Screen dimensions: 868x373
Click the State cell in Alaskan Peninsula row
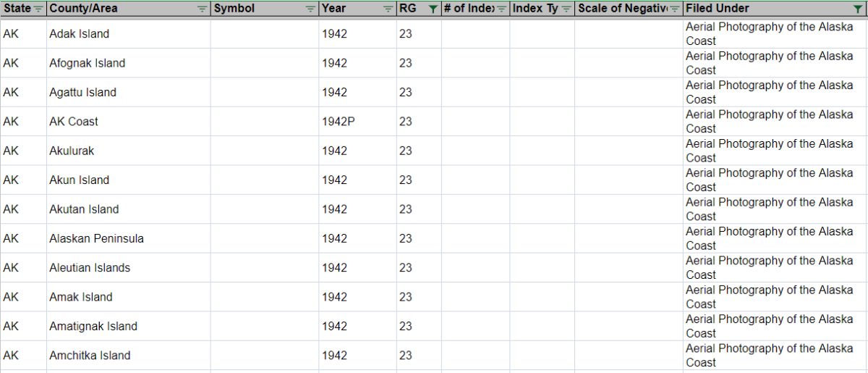pos(11,238)
